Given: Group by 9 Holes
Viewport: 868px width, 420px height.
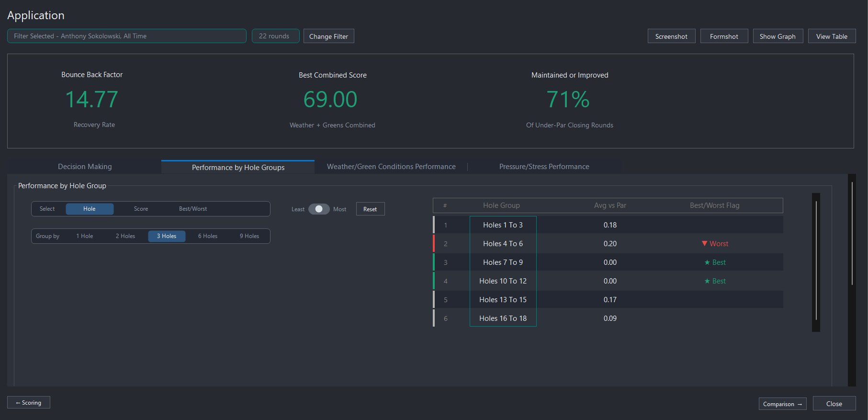Looking at the screenshot, I should click(x=249, y=236).
